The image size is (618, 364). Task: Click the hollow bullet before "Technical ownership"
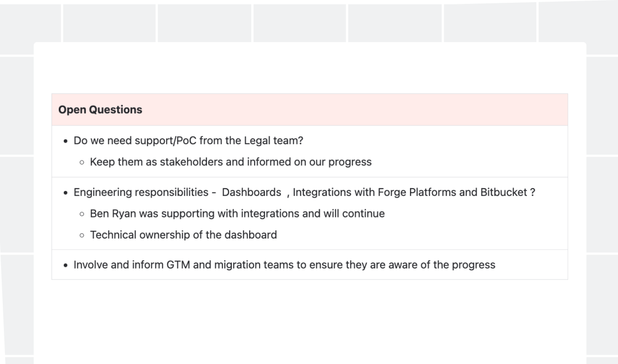point(82,235)
